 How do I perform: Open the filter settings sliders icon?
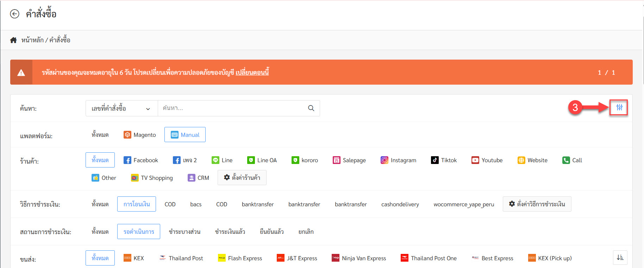point(619,108)
